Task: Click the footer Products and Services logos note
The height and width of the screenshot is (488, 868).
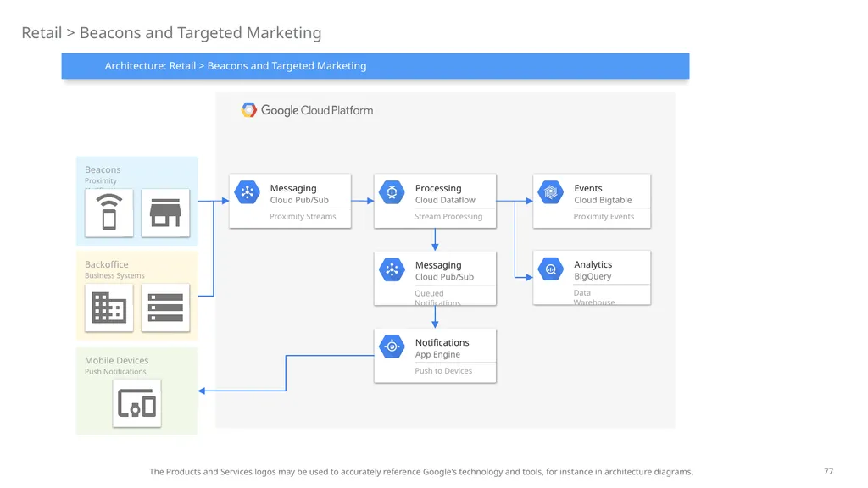Action: [x=420, y=472]
